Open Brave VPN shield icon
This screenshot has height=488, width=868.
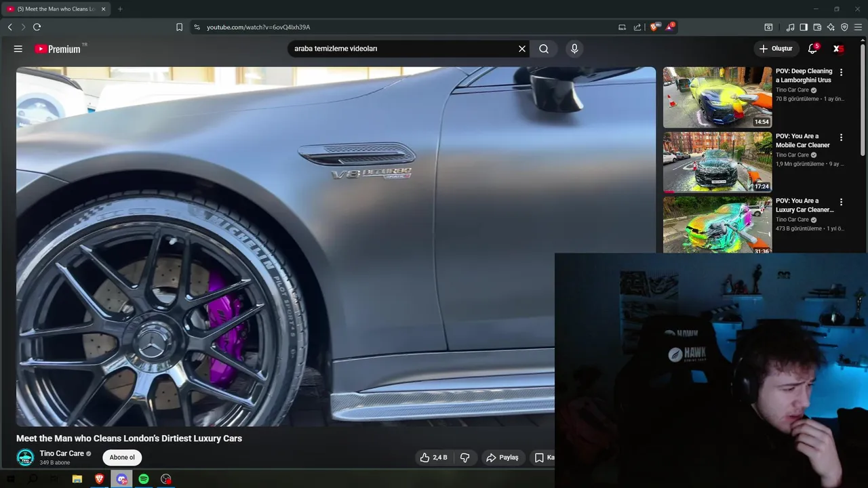(x=844, y=27)
